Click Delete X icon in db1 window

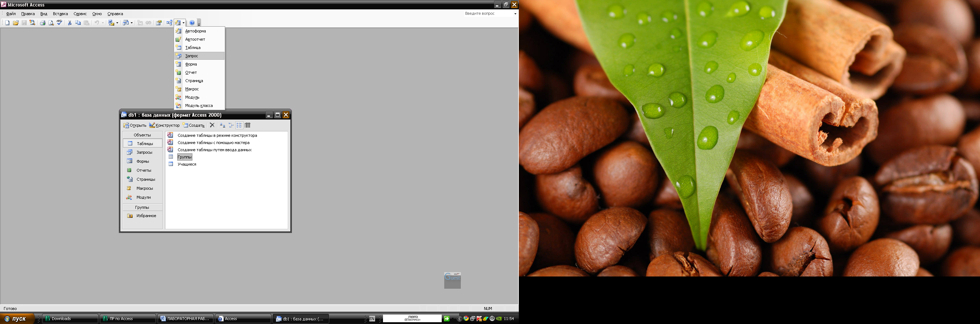coord(212,125)
